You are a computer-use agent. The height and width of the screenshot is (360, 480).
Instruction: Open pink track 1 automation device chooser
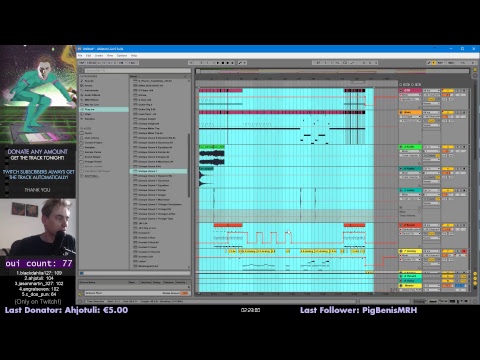[411, 95]
